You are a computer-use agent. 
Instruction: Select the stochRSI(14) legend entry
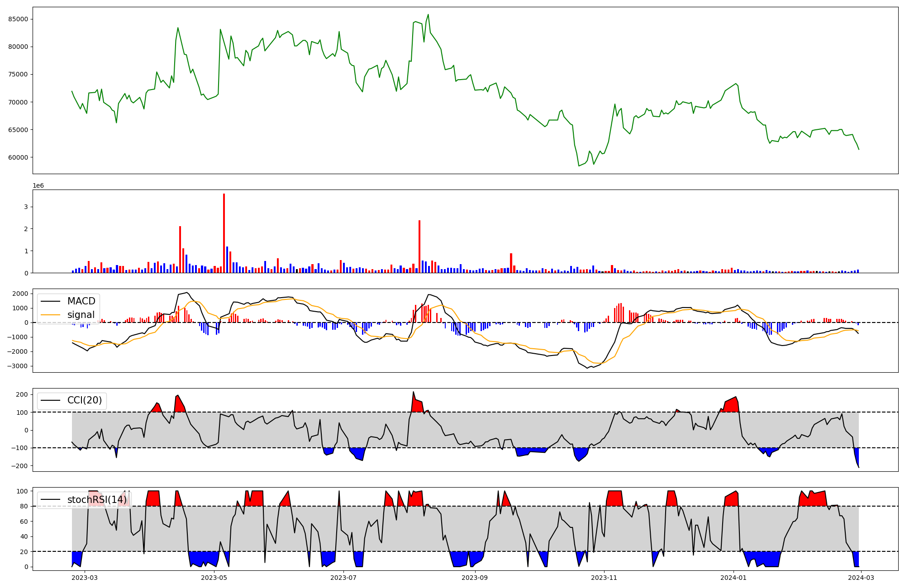point(96,500)
